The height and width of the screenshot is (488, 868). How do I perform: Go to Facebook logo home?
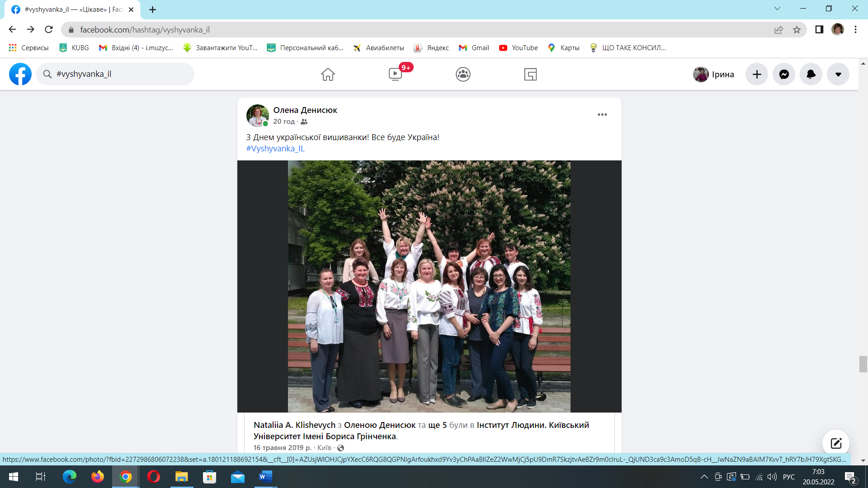pyautogui.click(x=20, y=74)
